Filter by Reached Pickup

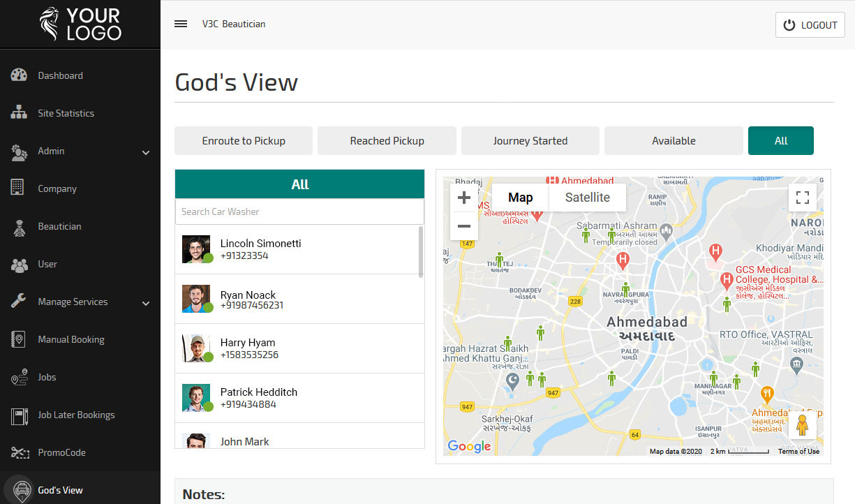387,140
